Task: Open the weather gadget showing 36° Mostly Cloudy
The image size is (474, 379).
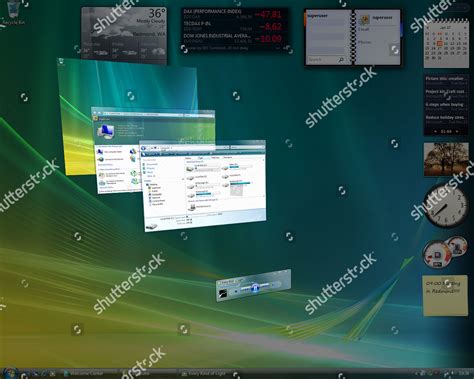Action: pos(124,35)
